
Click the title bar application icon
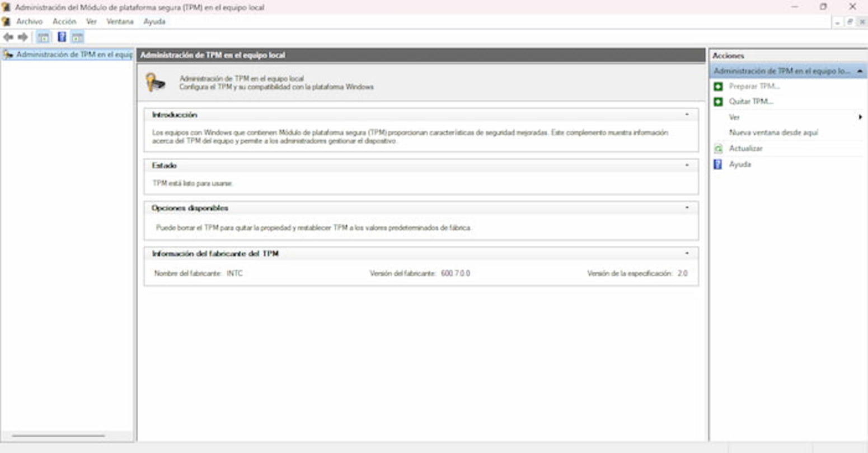click(6, 7)
